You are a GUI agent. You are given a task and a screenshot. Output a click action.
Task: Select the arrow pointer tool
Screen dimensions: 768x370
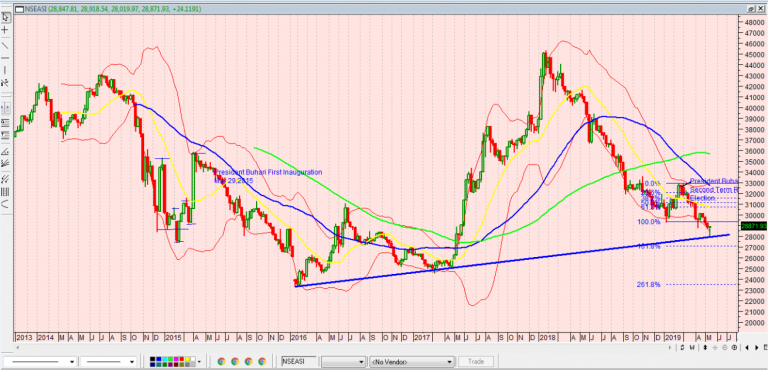(6, 17)
